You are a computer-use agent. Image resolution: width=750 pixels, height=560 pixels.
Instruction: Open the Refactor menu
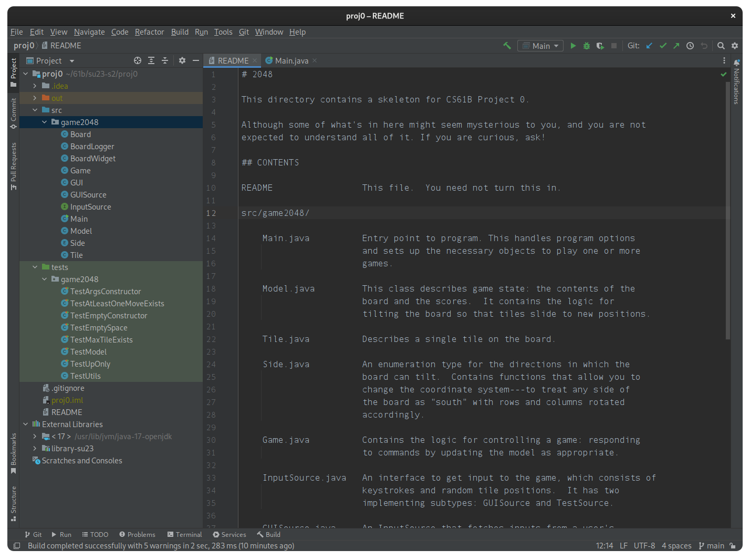(149, 32)
